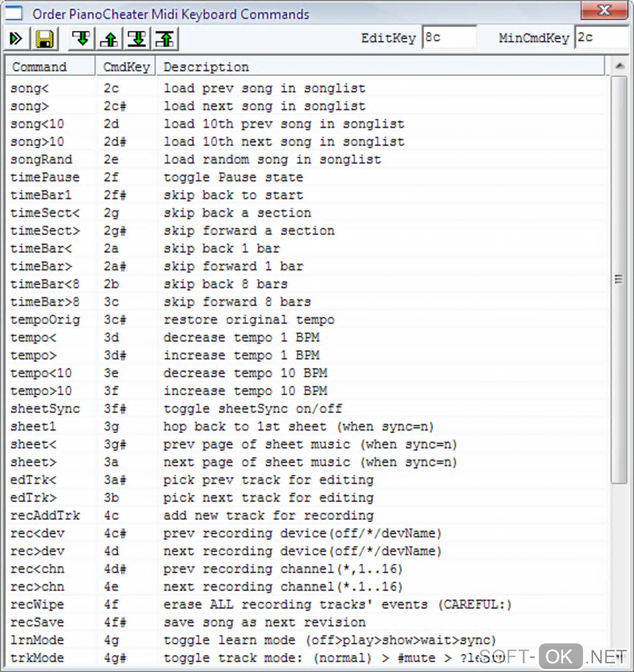Select the rec>dev command row
The height and width of the screenshot is (672, 634).
click(x=308, y=551)
